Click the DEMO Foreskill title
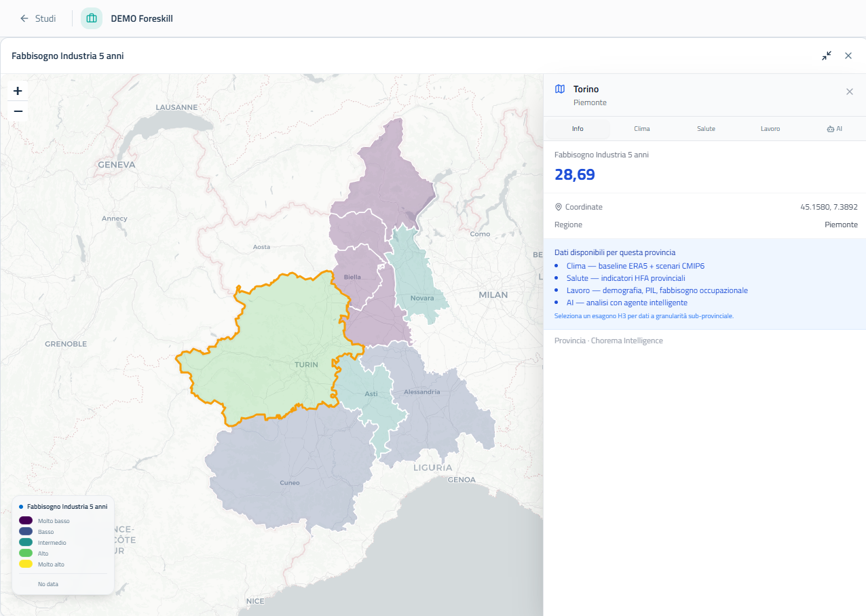 pyautogui.click(x=142, y=18)
